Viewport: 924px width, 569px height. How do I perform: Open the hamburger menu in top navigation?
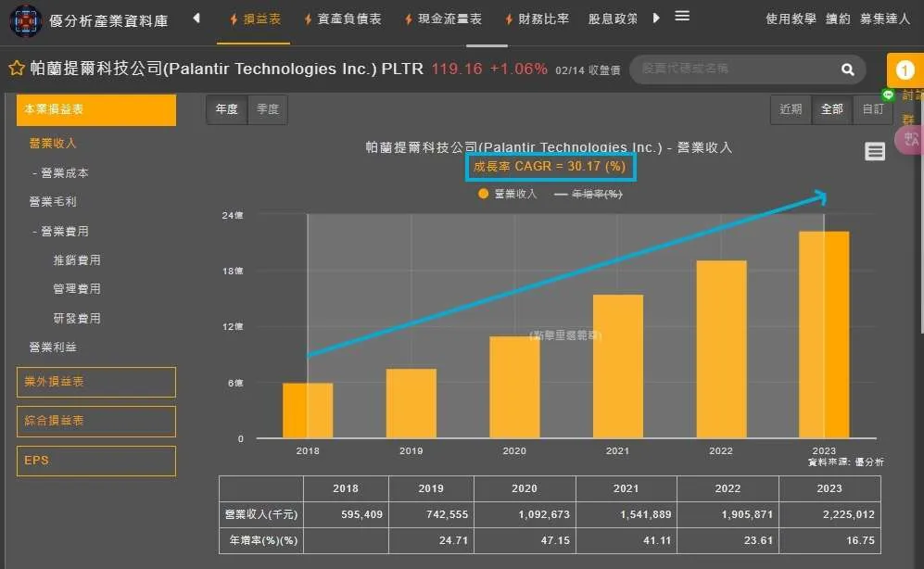682,16
